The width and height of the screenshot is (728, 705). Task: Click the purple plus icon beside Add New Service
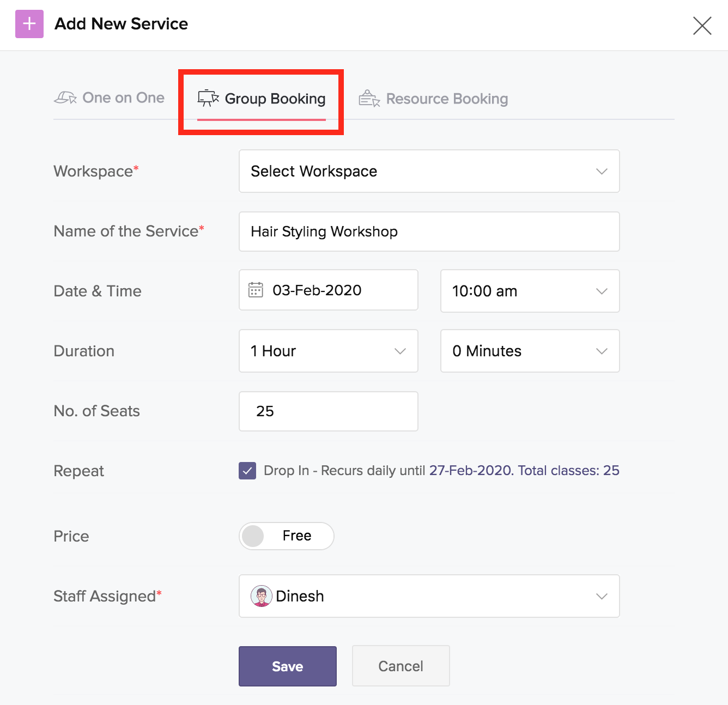[x=29, y=24]
